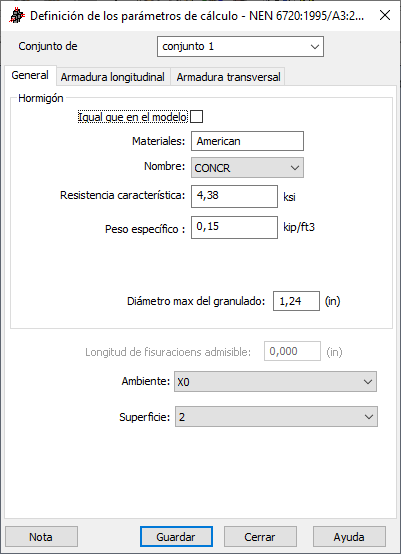Viewport: 401px width, 554px height.
Task: Click the Materiales field showing American
Action: (x=247, y=141)
